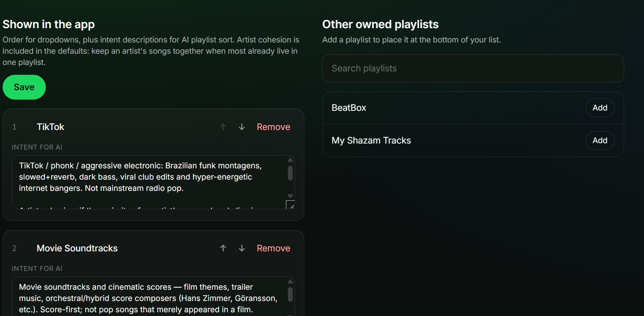Click scroll down arrow in TikTok textarea
The image size is (644, 316).
[290, 196]
